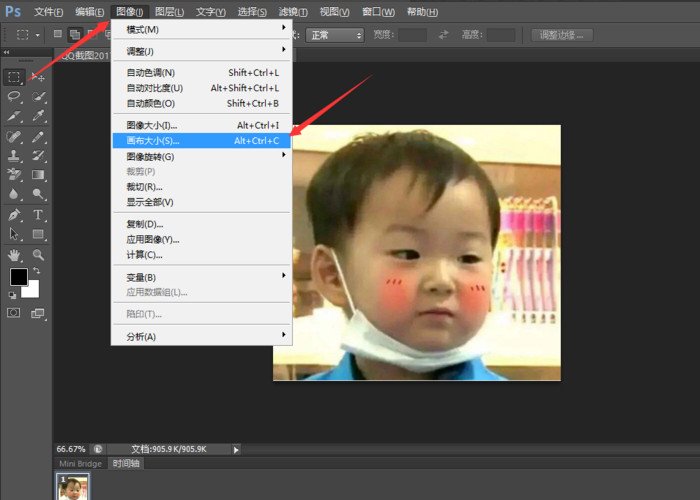Screen dimensions: 700x500
Task: Select the Brush tool
Action: [x=38, y=136]
